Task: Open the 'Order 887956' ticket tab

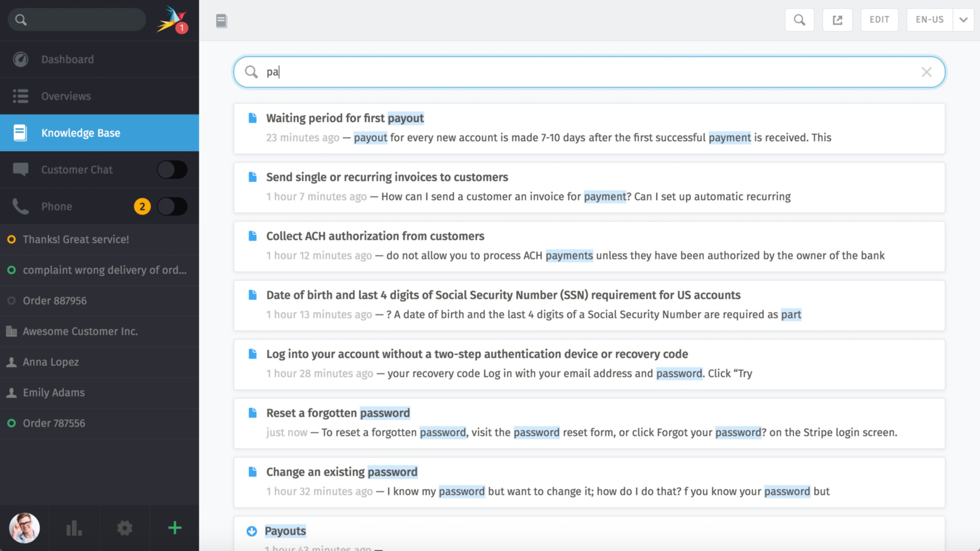Action: 55,301
